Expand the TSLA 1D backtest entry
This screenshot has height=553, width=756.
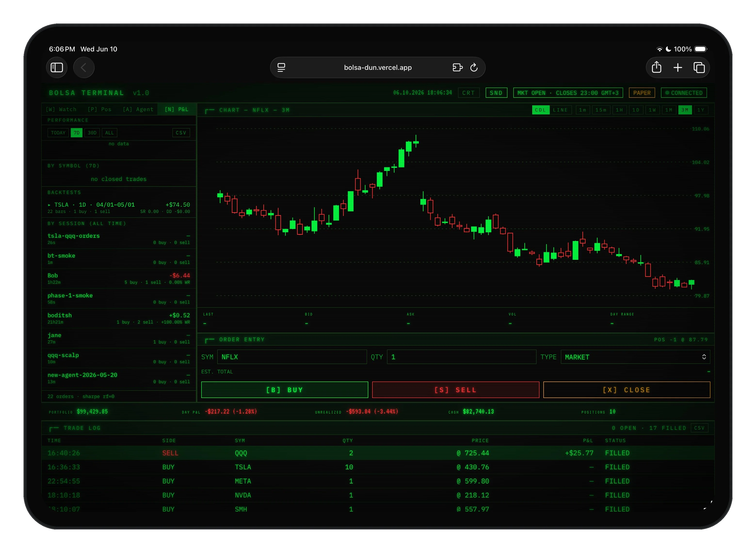[x=119, y=208]
